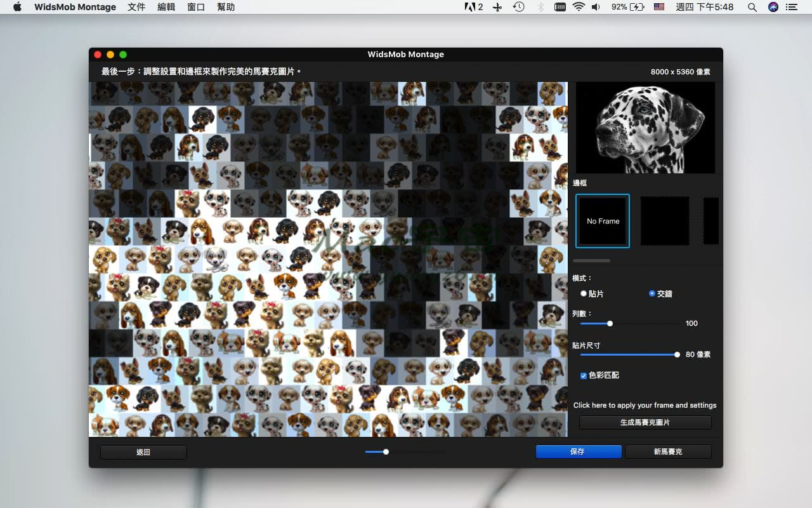The image size is (812, 508).
Task: Open Spotlight search magnifier icon
Action: click(752, 7)
